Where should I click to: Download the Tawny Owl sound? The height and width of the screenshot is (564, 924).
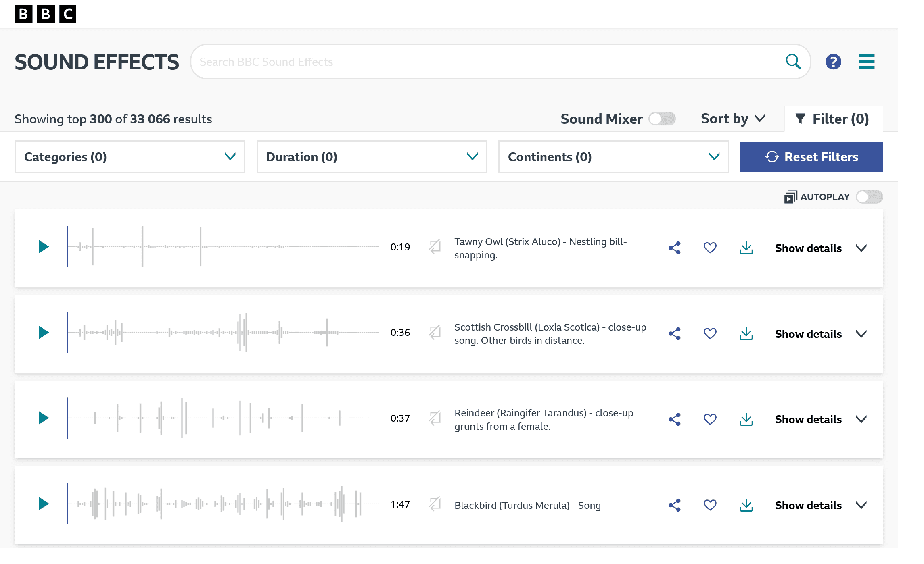click(x=746, y=248)
